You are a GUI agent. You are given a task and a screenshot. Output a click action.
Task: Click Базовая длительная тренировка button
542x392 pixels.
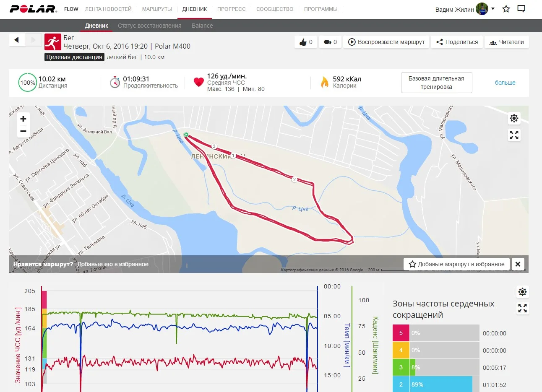click(436, 83)
